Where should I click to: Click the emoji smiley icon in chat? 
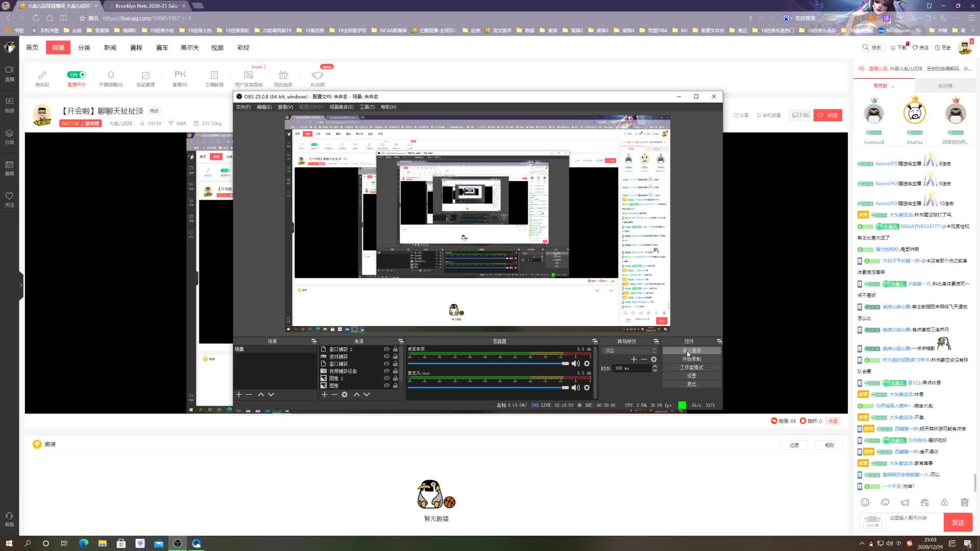click(x=865, y=503)
